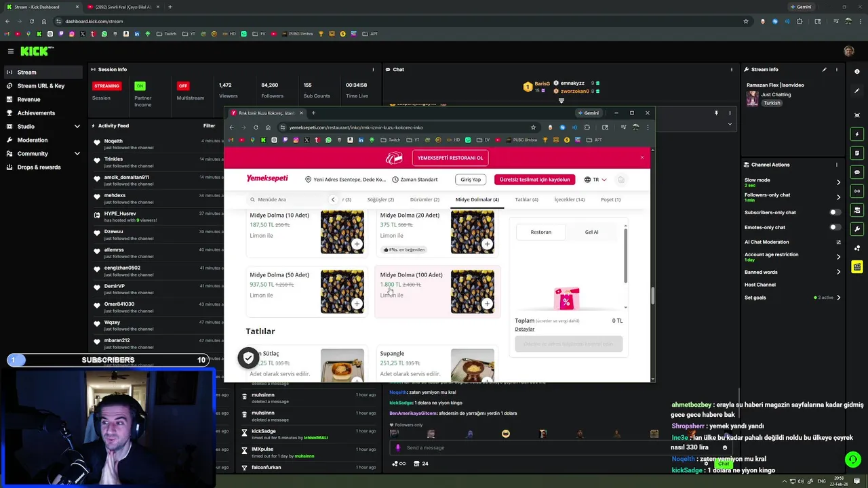Click broadcast signal icon in right rail
This screenshot has height=488, width=868.
tap(857, 191)
